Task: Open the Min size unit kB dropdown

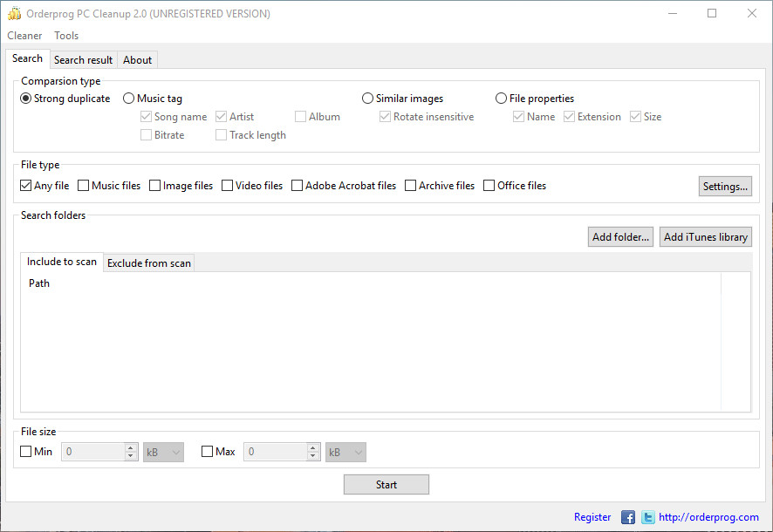Action: pos(164,452)
